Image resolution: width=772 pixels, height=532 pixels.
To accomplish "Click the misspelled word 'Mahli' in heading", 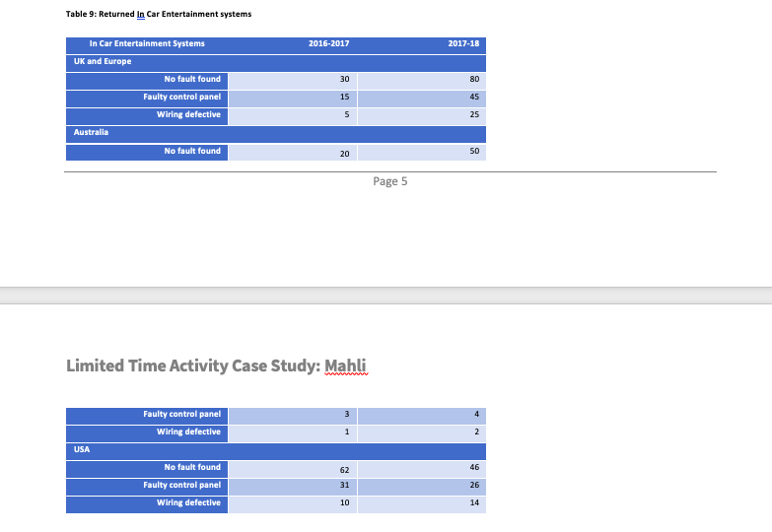I will tap(345, 366).
